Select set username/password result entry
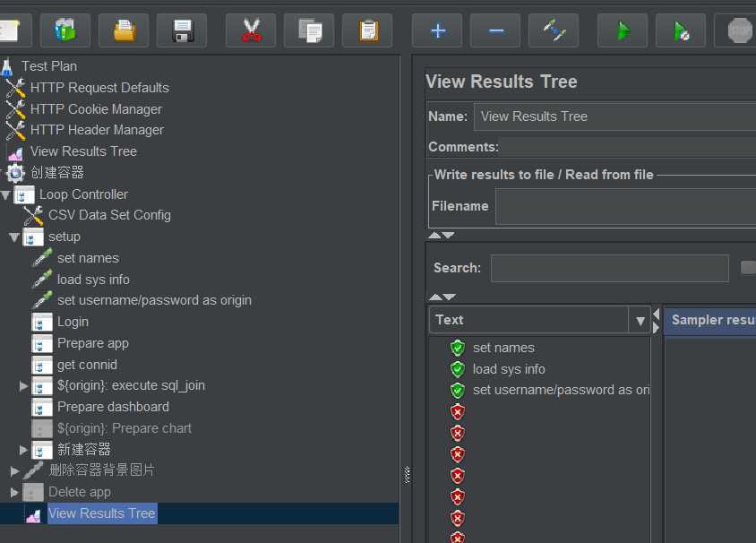The height and width of the screenshot is (543, 756). (561, 390)
